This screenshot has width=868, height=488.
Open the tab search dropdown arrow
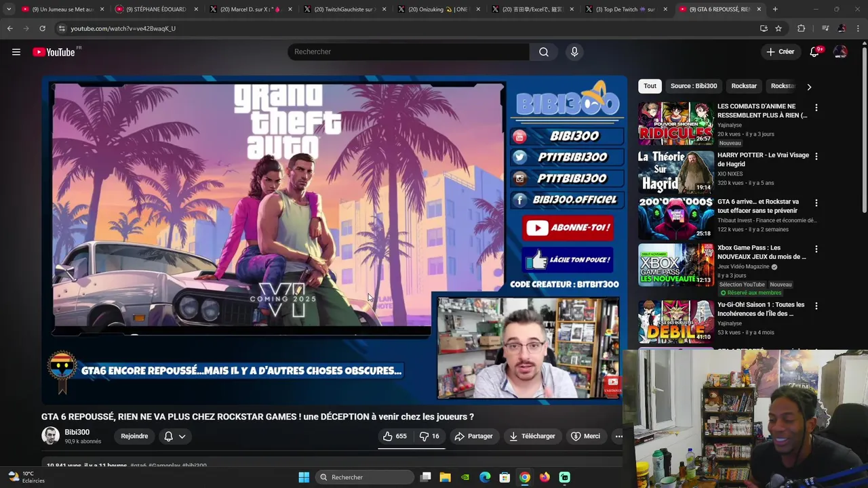[9, 9]
